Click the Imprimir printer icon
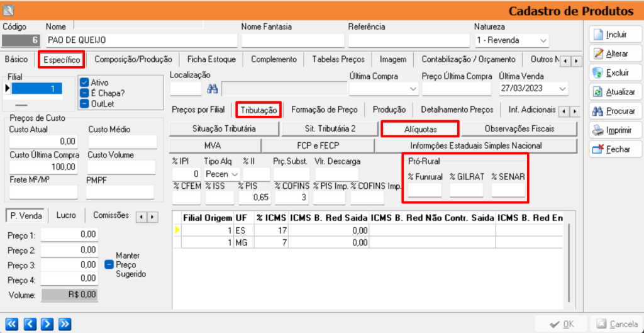Viewport: 644px width, 333px height. 598,131
